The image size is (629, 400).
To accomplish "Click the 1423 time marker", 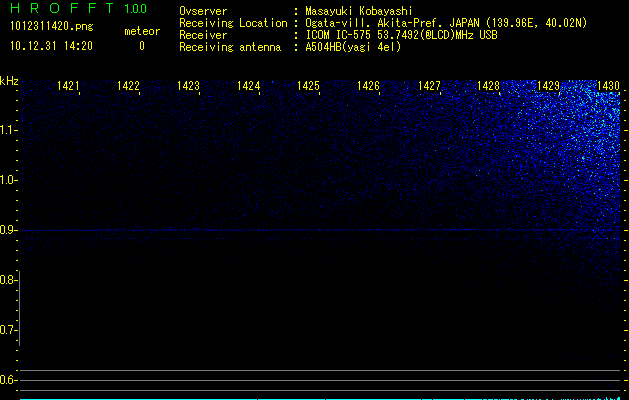I will (188, 86).
